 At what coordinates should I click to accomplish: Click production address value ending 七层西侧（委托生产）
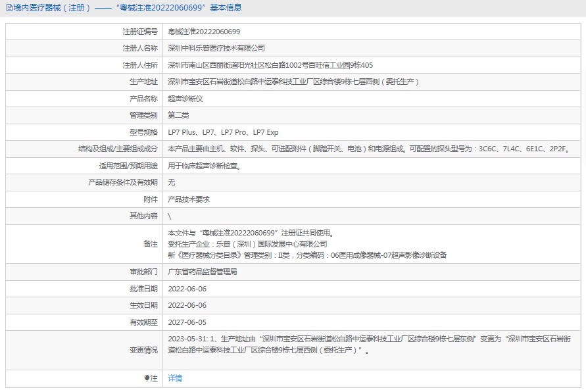(293, 82)
